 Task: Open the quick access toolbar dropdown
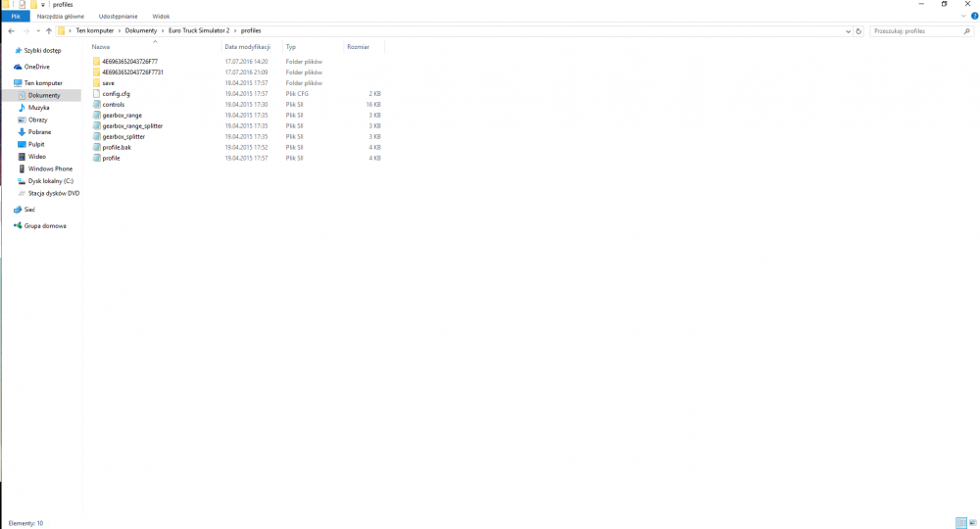[x=43, y=4]
